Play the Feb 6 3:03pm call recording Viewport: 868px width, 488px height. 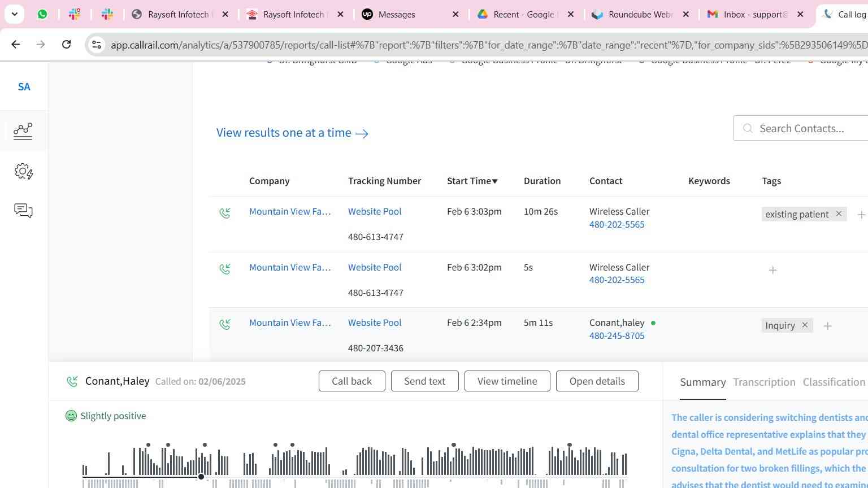click(x=225, y=213)
